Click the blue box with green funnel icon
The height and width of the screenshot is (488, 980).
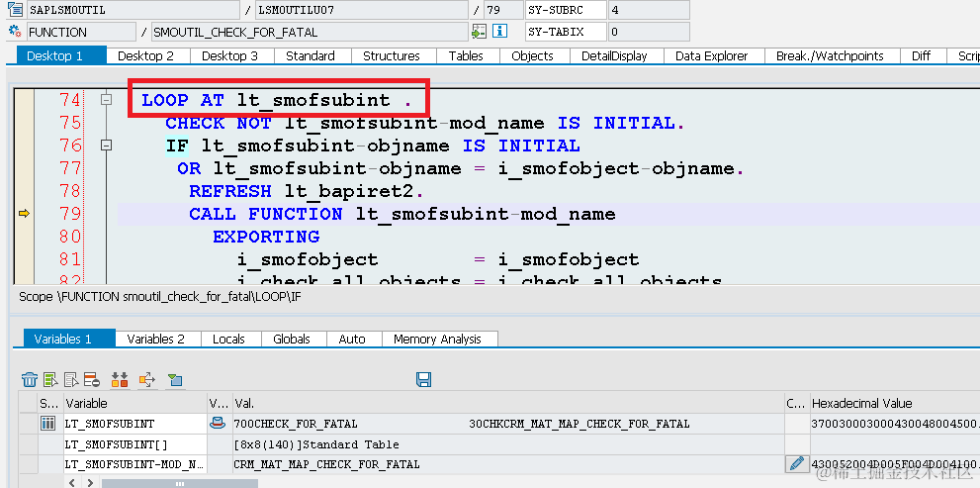pyautogui.click(x=174, y=379)
